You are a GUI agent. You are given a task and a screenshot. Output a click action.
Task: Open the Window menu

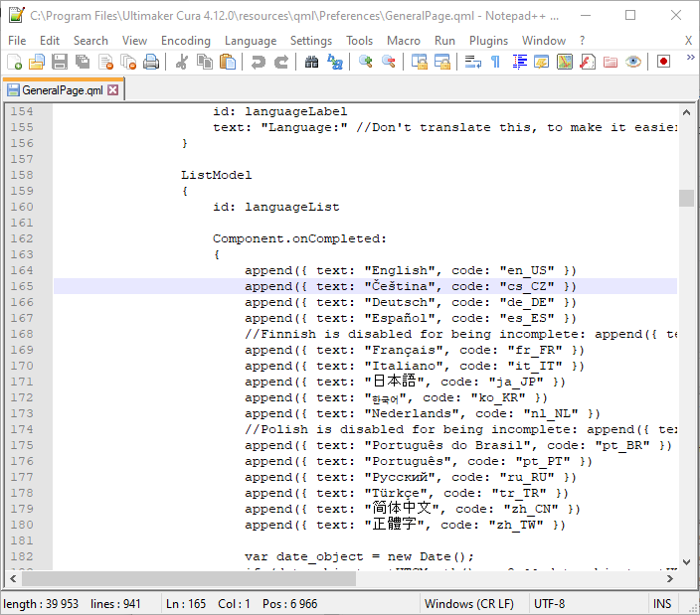point(544,41)
